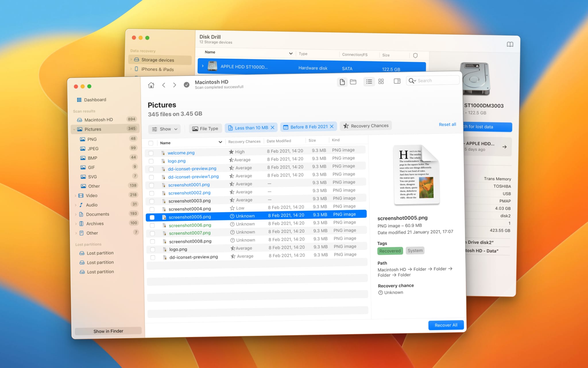588x368 pixels.
Task: Switch to folder view icon
Action: click(353, 82)
